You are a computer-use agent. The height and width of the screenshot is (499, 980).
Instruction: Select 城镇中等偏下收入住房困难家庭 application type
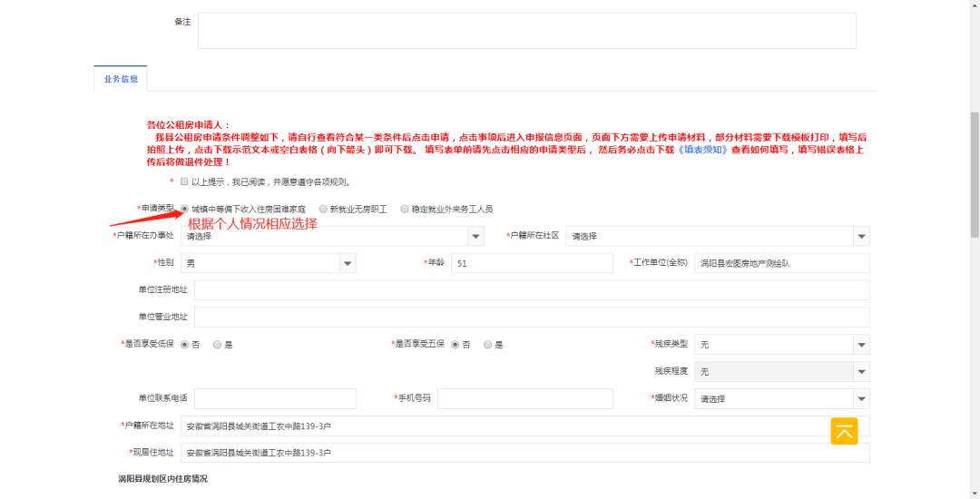coord(184,209)
